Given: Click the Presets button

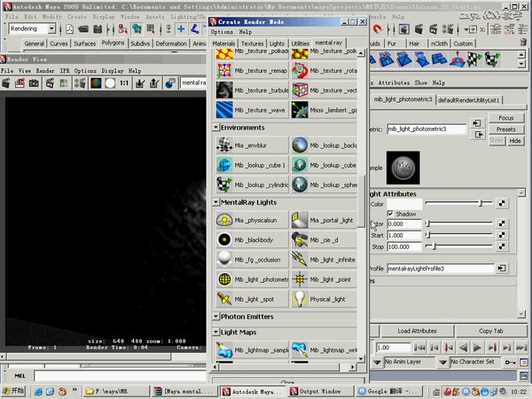Looking at the screenshot, I should pyautogui.click(x=506, y=129).
